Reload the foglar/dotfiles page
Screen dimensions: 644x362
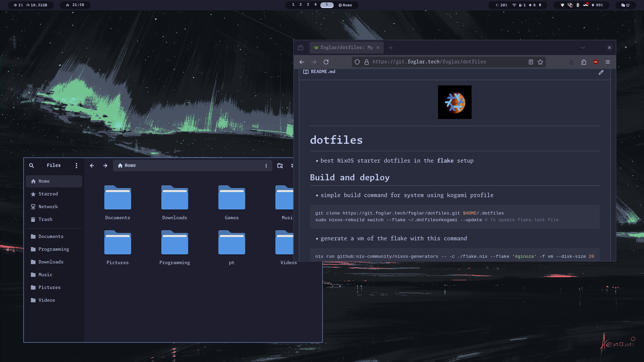click(x=326, y=62)
